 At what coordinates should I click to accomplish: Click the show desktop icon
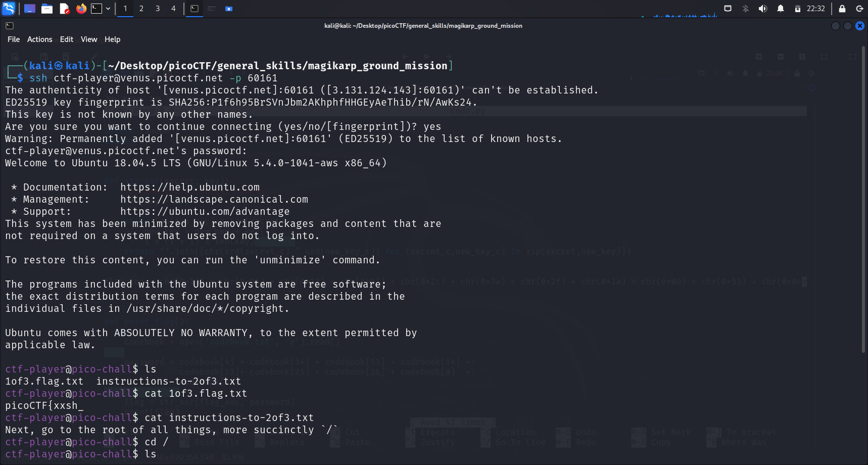(30, 9)
